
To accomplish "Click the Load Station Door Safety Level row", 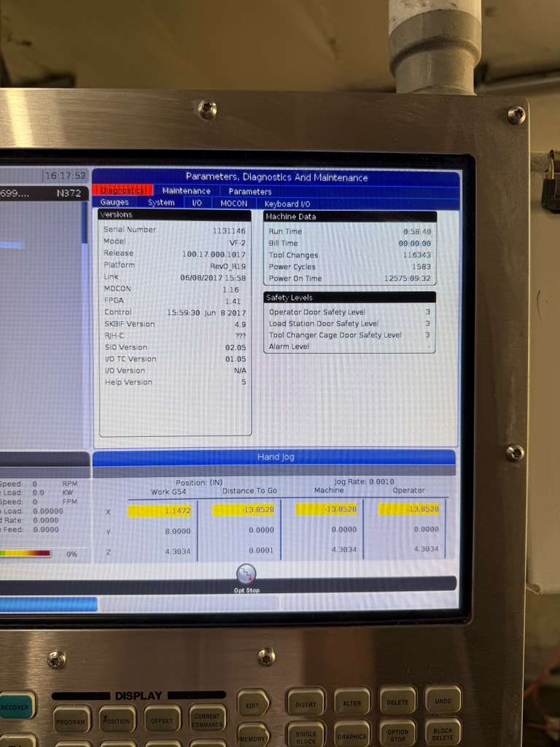I will click(349, 323).
